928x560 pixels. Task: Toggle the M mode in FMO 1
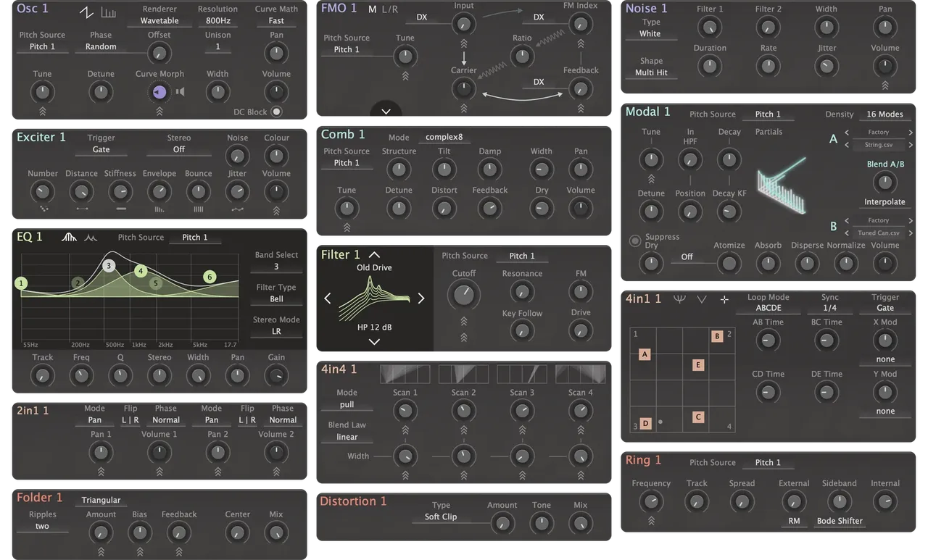372,9
